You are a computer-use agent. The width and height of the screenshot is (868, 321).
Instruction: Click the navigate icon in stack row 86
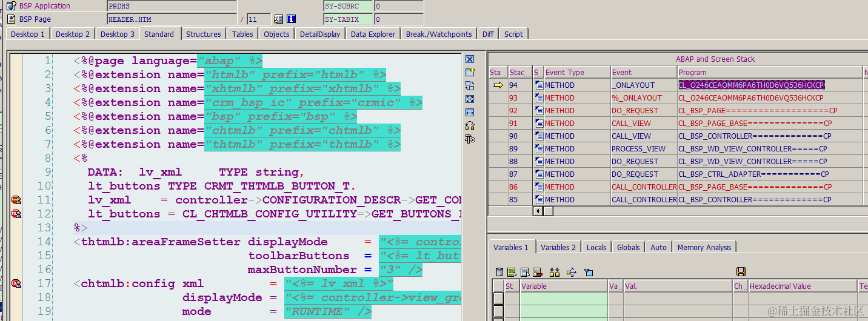[x=539, y=187]
